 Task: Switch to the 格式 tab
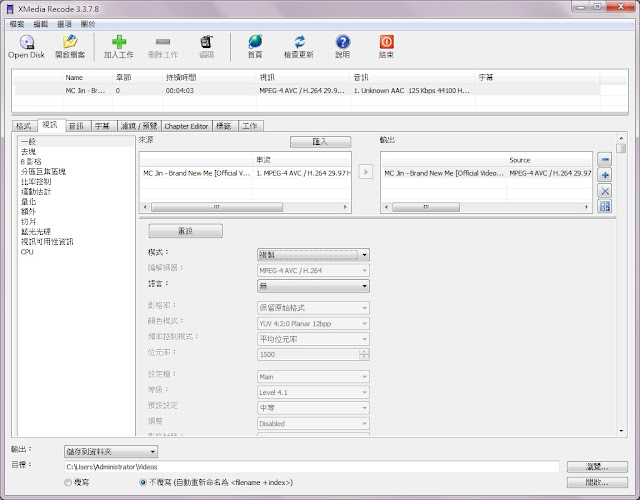pyautogui.click(x=24, y=126)
